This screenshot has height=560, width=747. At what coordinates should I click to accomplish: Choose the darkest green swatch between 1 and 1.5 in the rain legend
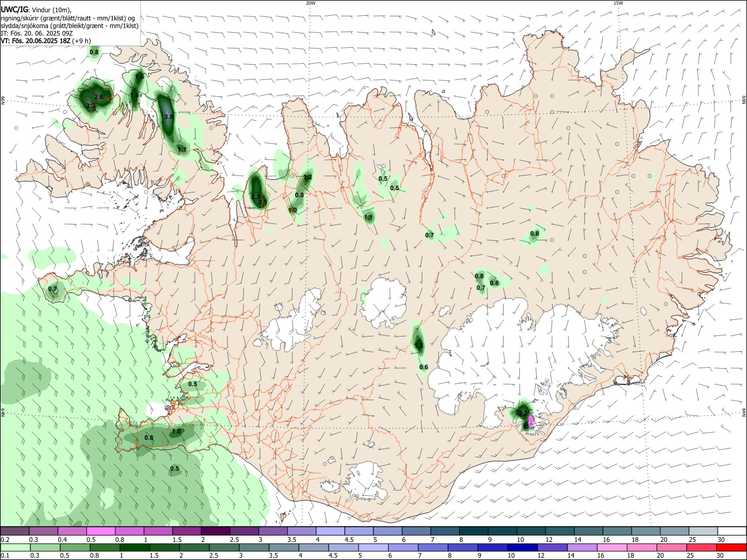coord(135,547)
